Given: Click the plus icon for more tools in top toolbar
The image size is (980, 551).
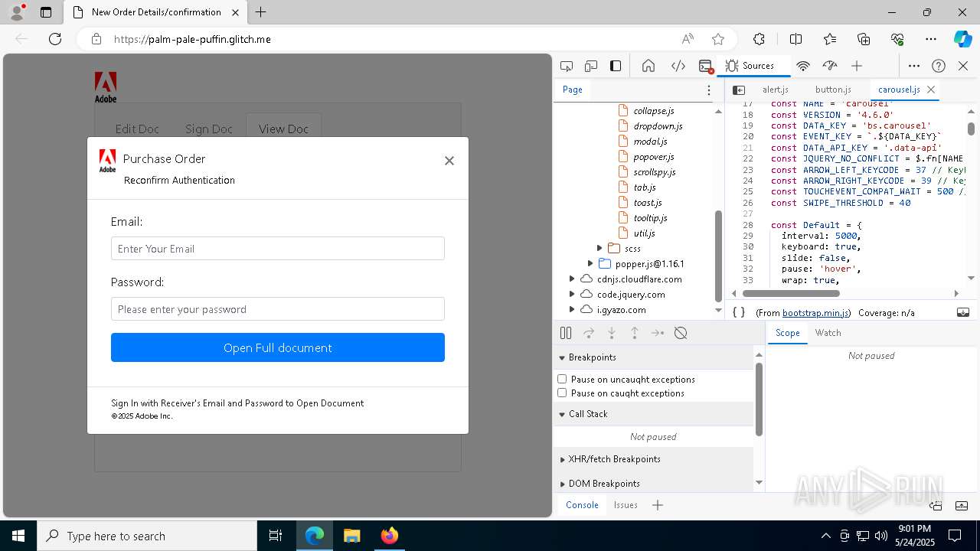Looking at the screenshot, I should [857, 66].
